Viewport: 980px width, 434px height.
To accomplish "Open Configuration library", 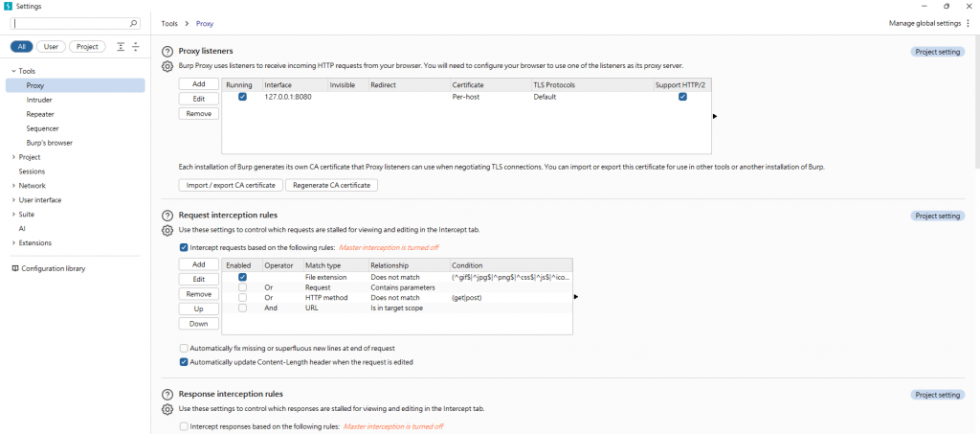I will coord(54,269).
